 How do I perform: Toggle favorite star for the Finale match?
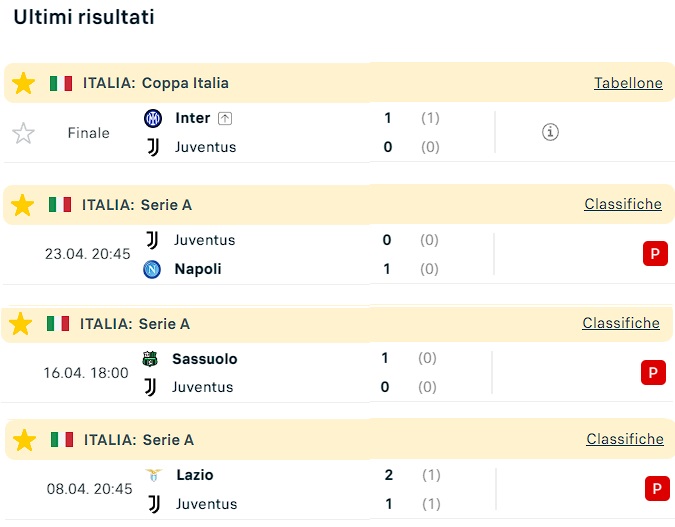[x=24, y=133]
